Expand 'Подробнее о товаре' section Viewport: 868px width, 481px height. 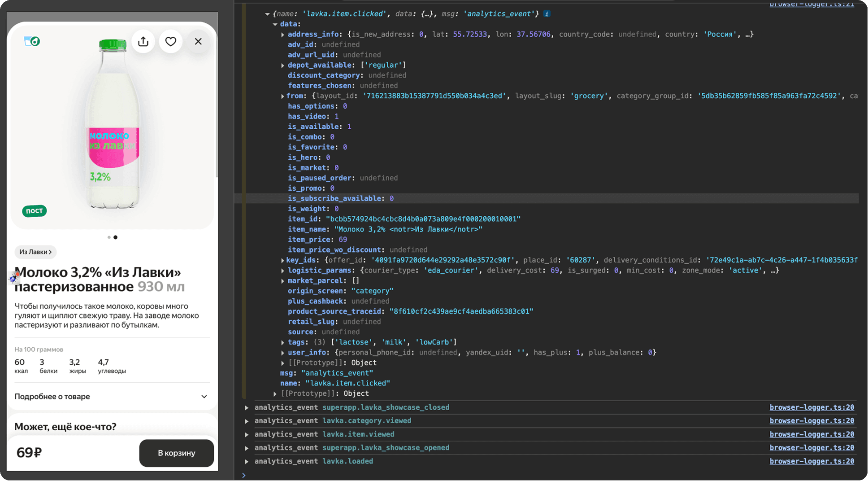point(111,396)
